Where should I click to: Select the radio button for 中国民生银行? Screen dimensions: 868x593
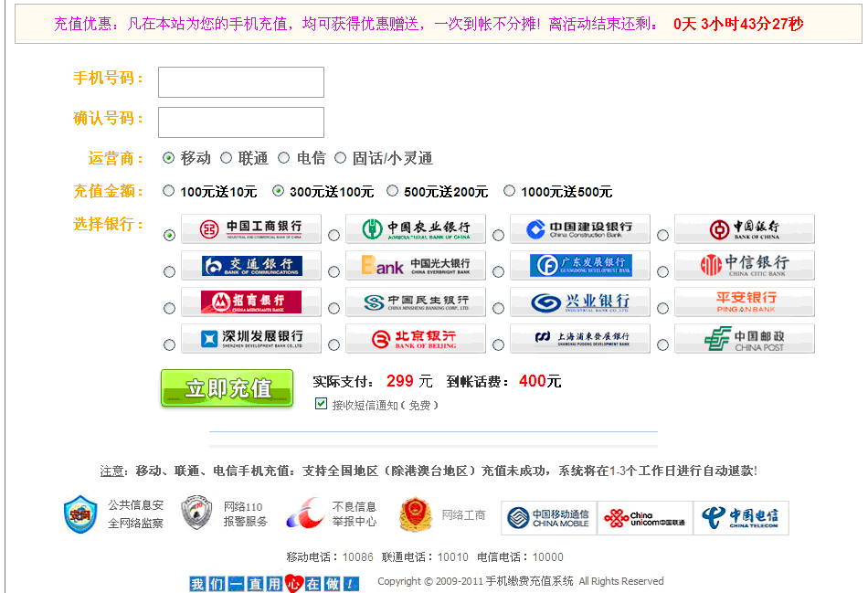click(x=333, y=309)
